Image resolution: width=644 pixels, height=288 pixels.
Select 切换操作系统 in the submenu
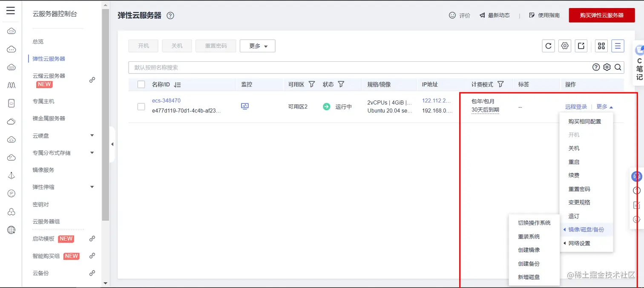(x=534, y=223)
